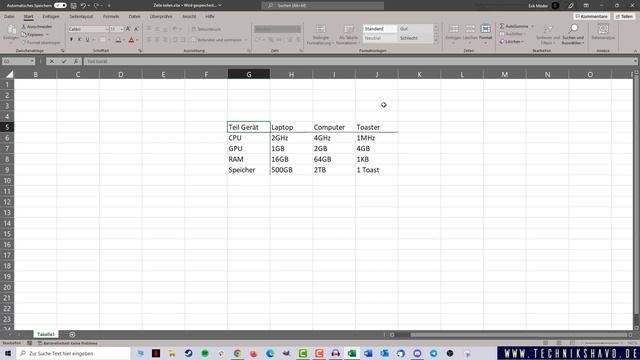The image size is (640, 360).
Task: Select the Tabelle1 sheet tab
Action: point(45,334)
